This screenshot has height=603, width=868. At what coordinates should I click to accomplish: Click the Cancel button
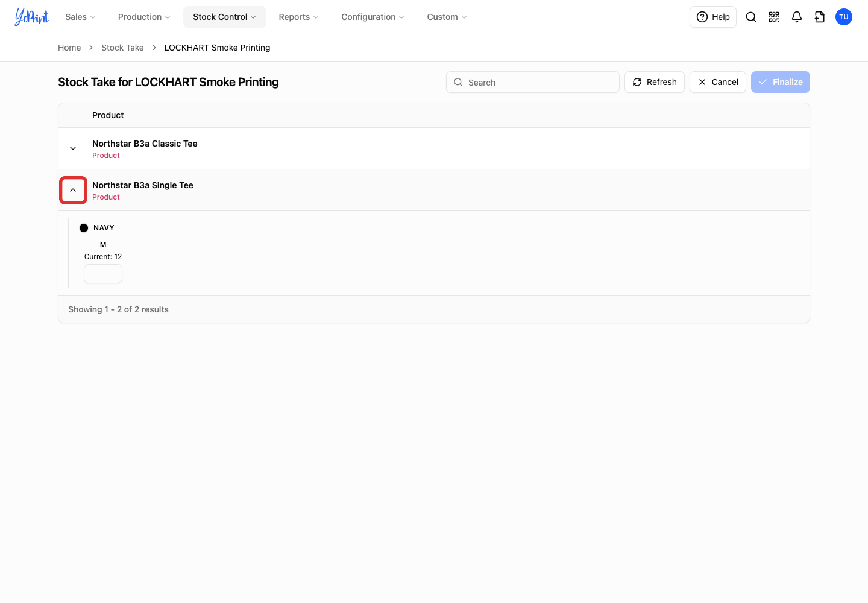point(718,82)
